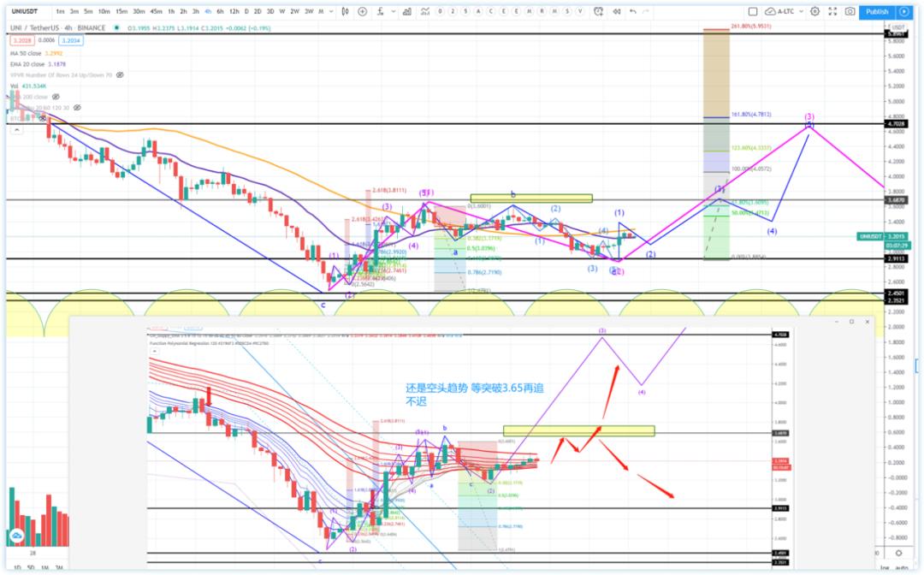Collapse the legend arrow in the overlay chart window
924x575 pixels.
pos(154,351)
